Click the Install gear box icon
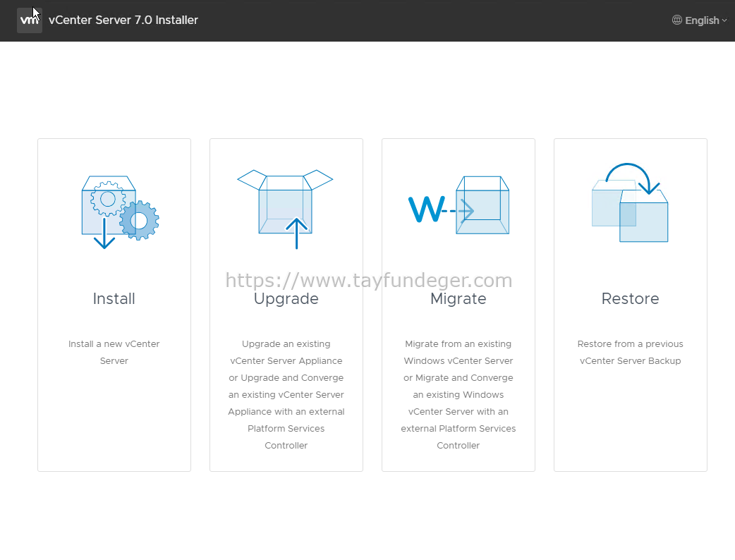The width and height of the screenshot is (735, 560). (121, 212)
